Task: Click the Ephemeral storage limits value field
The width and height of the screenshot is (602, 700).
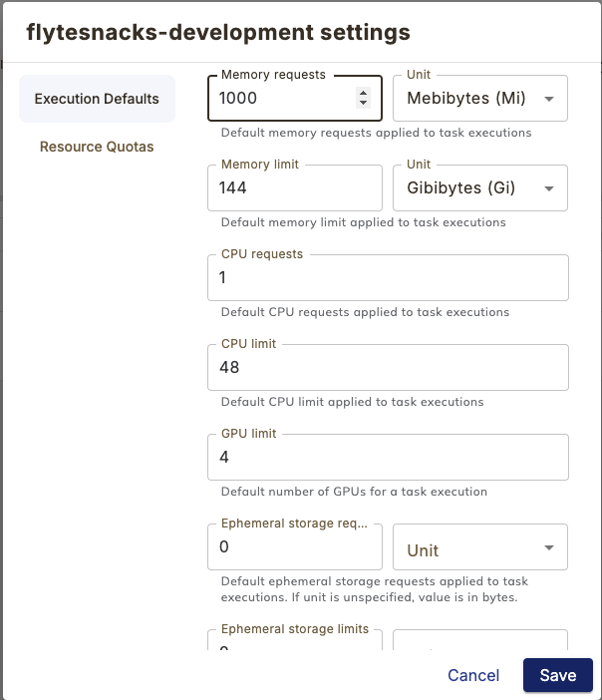Action: [294, 645]
